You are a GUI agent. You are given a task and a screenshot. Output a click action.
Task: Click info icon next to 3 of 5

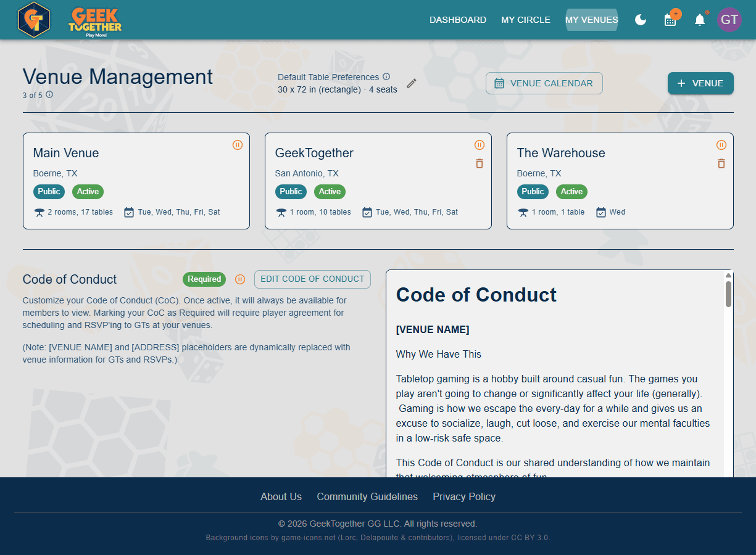pos(49,95)
